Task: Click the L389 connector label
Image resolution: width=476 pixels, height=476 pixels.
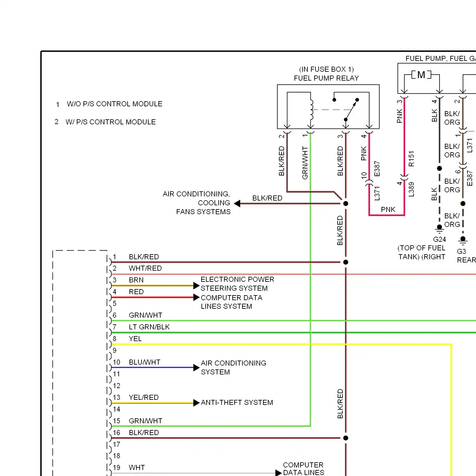Action: click(411, 189)
